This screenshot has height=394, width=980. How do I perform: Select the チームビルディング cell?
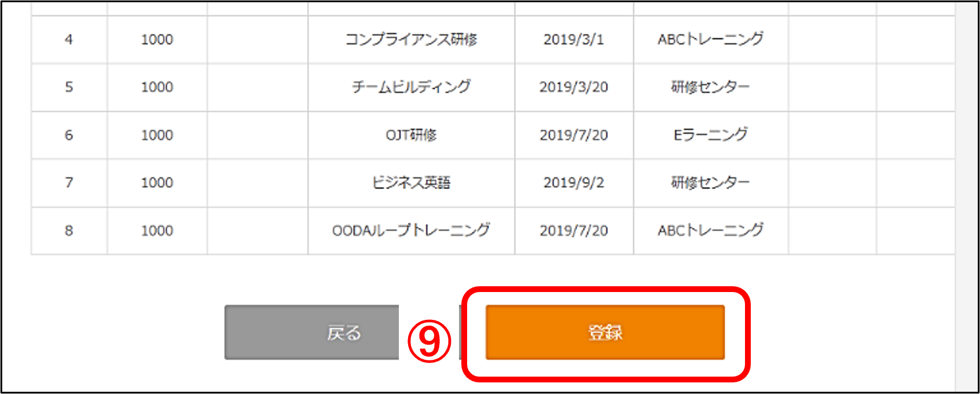coord(411,87)
